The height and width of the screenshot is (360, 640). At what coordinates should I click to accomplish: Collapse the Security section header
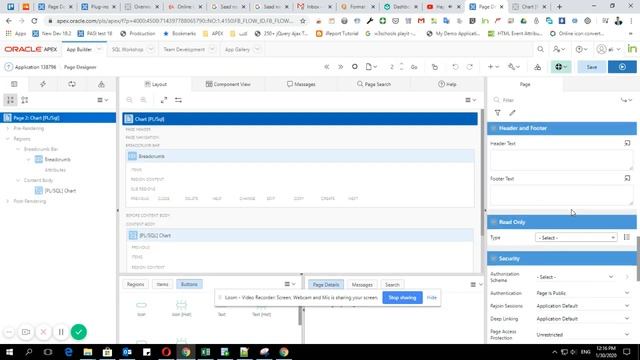pyautogui.click(x=493, y=258)
